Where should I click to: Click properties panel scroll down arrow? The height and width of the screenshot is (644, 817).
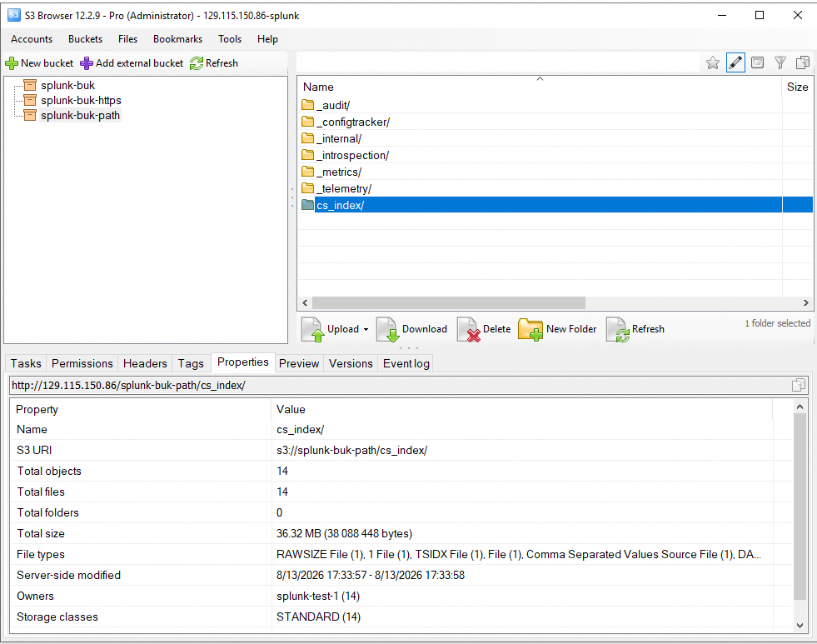coord(800,626)
